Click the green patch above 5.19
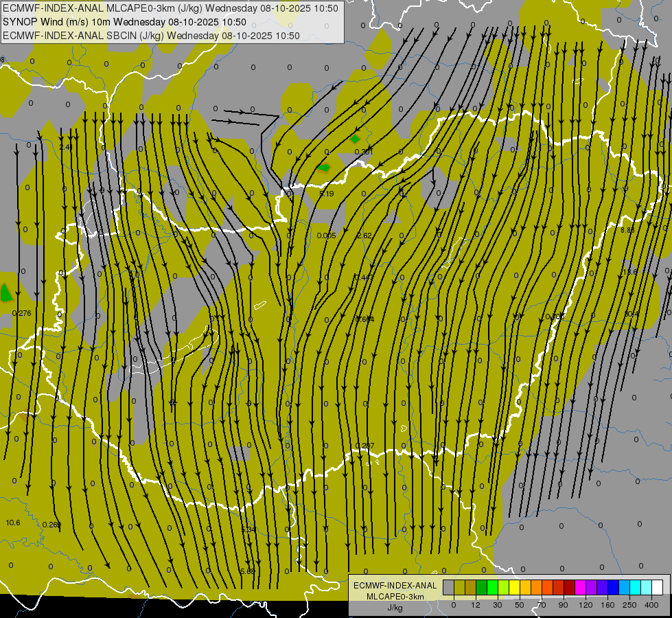672x618 pixels. (x=323, y=168)
